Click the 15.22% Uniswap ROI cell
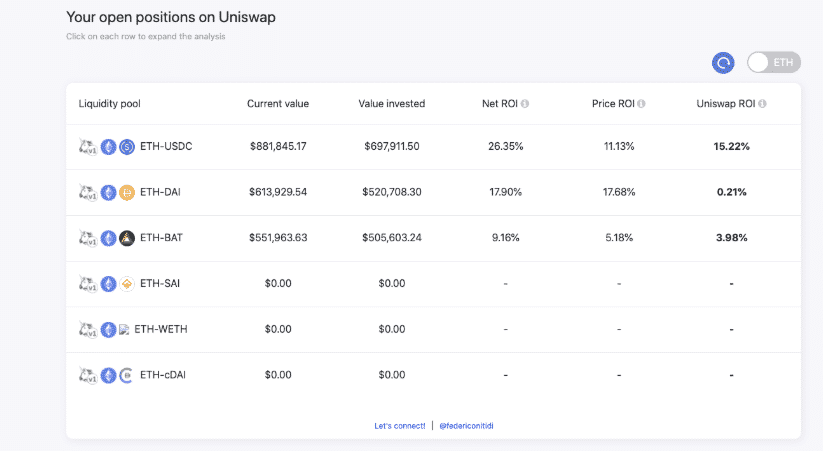This screenshot has height=451, width=823. click(x=731, y=146)
